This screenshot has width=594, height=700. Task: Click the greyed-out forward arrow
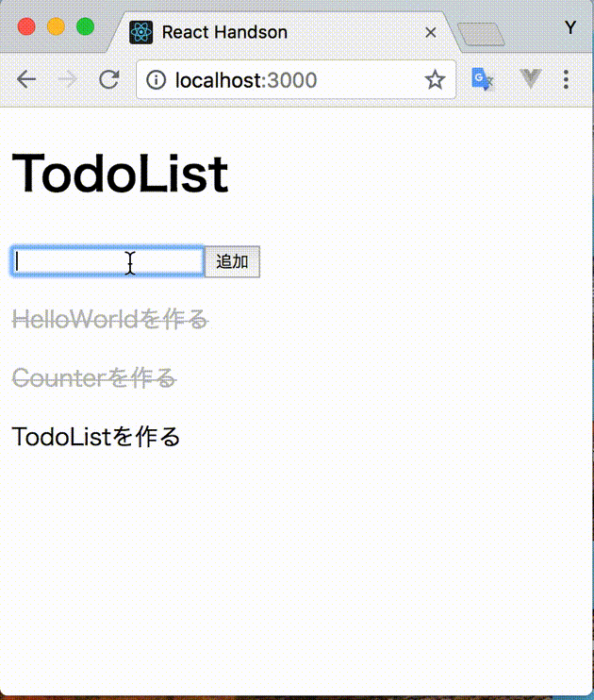point(67,80)
